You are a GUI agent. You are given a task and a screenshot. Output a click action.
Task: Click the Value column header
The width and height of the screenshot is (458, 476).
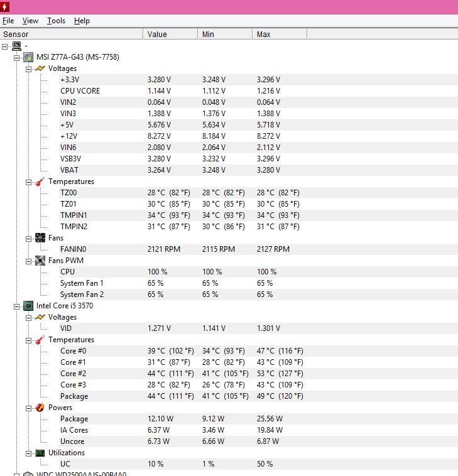click(x=170, y=34)
